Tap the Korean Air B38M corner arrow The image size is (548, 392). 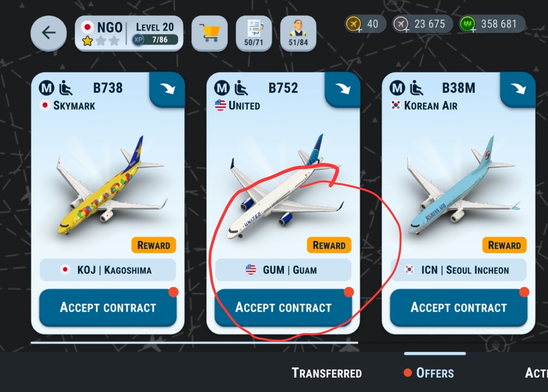pyautogui.click(x=518, y=89)
